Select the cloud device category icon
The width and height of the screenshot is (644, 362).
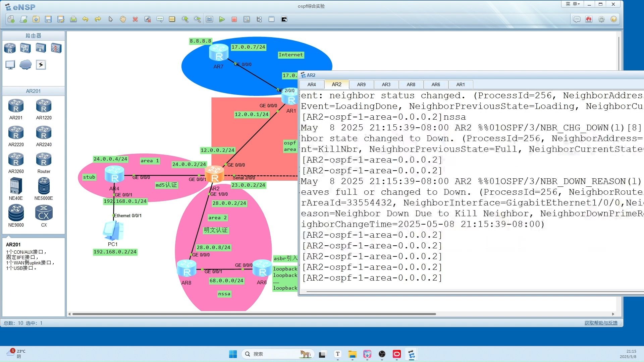click(x=25, y=65)
